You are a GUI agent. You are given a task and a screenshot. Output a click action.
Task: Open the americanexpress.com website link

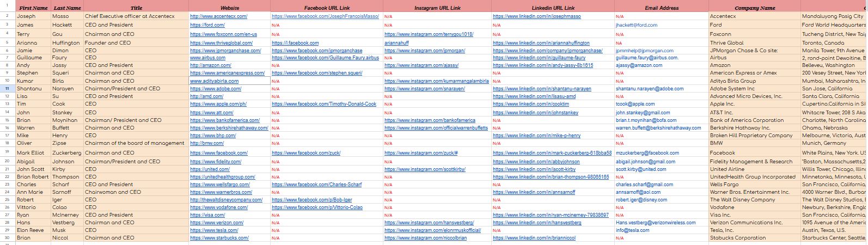coord(227,73)
